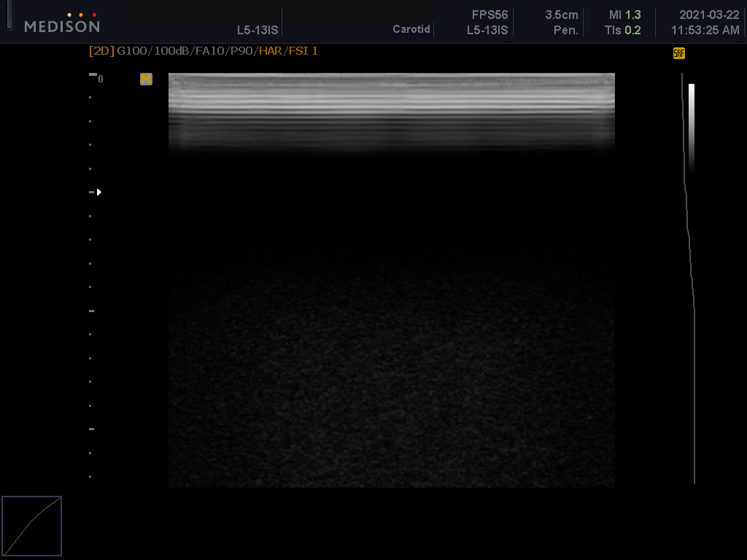
Task: Click the Carotid application preset label
Action: pyautogui.click(x=411, y=30)
